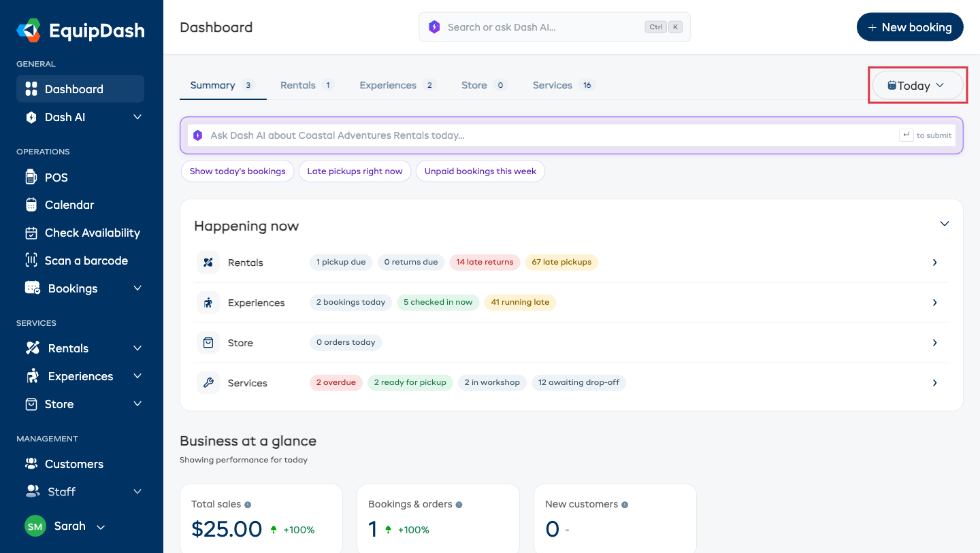Switch to the Services tab

pos(563,85)
